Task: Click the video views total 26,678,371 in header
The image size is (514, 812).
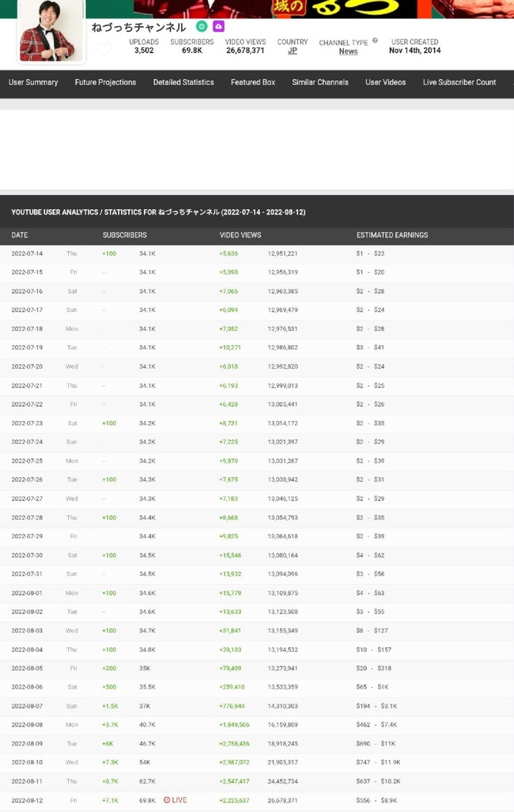Action: [x=245, y=51]
